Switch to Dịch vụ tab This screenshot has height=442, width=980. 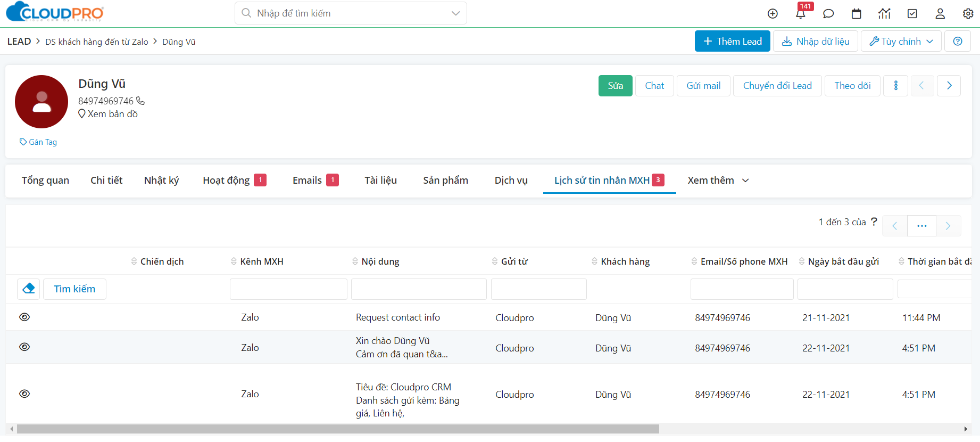(511, 181)
